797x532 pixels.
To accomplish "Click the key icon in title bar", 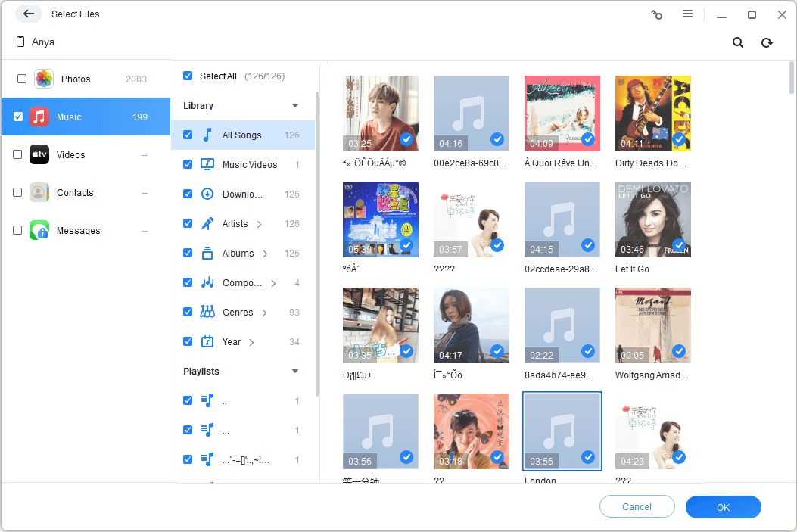I will coord(657,14).
